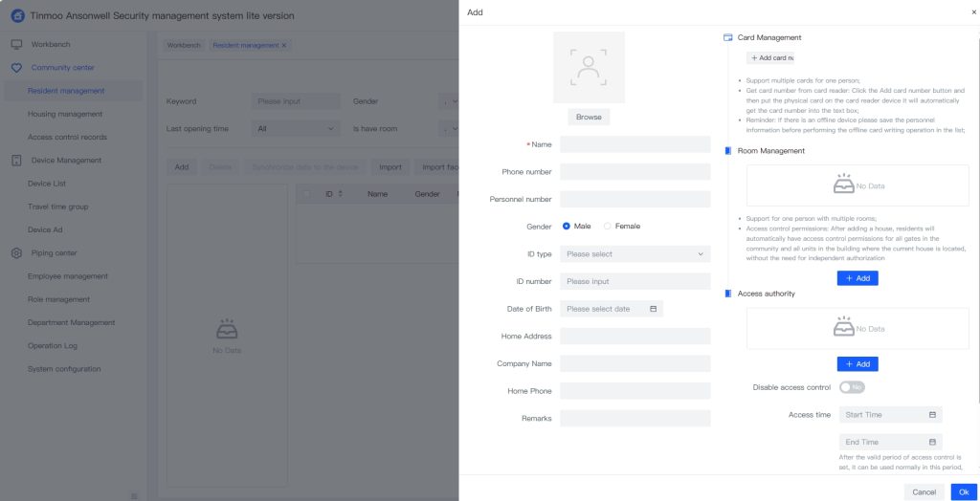This screenshot has height=501, width=980.
Task: Click the sidebar collapse icon at bottom
Action: click(134, 496)
